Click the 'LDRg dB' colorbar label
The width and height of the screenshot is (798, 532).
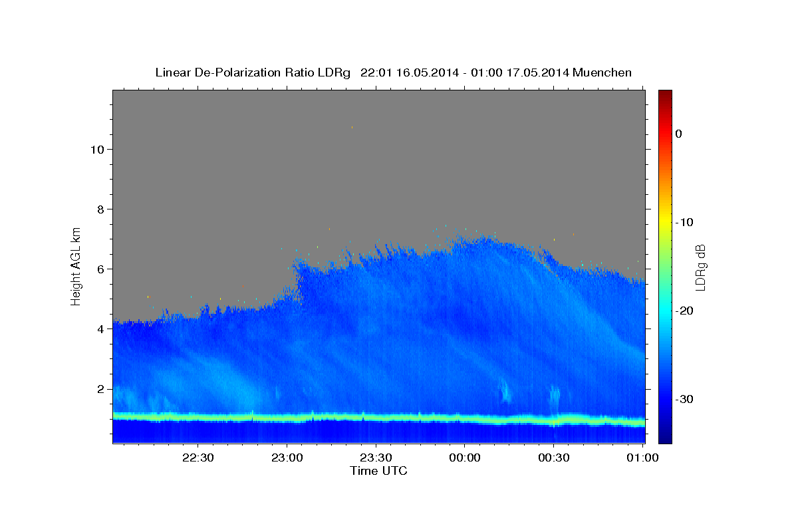coord(700,267)
